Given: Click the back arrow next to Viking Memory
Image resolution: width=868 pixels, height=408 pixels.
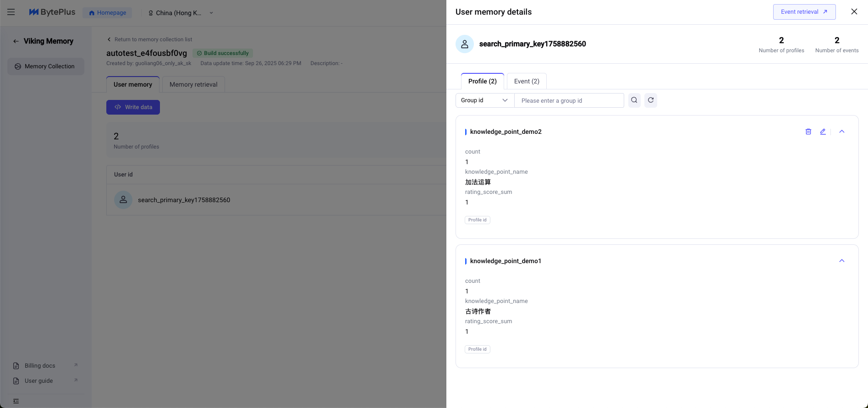Looking at the screenshot, I should 16,41.
